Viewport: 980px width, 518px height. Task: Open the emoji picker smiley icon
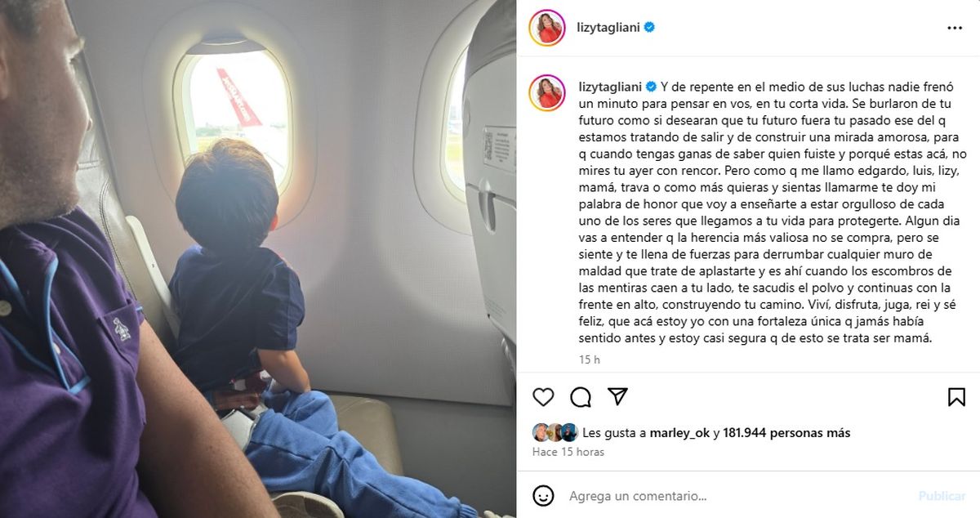tap(543, 496)
